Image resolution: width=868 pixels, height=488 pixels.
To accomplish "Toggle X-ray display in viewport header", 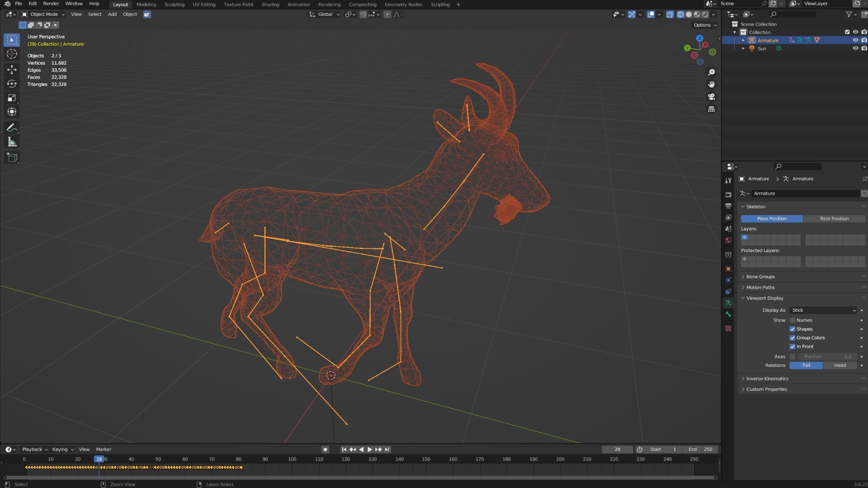I will point(670,14).
